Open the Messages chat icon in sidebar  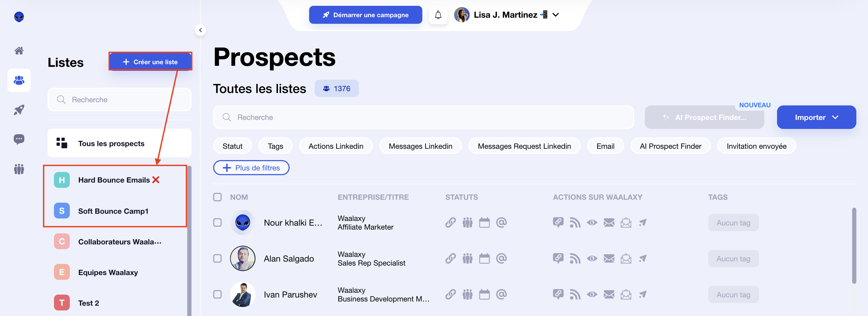pos(19,139)
